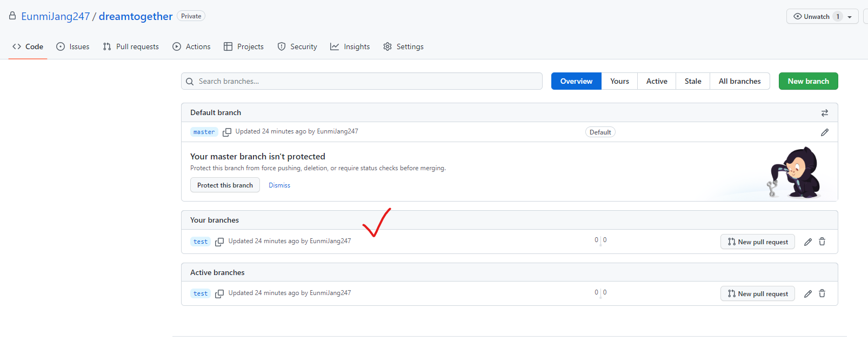Viewport: 868px width, 348px height.
Task: Show Stale branches filter
Action: pos(693,81)
